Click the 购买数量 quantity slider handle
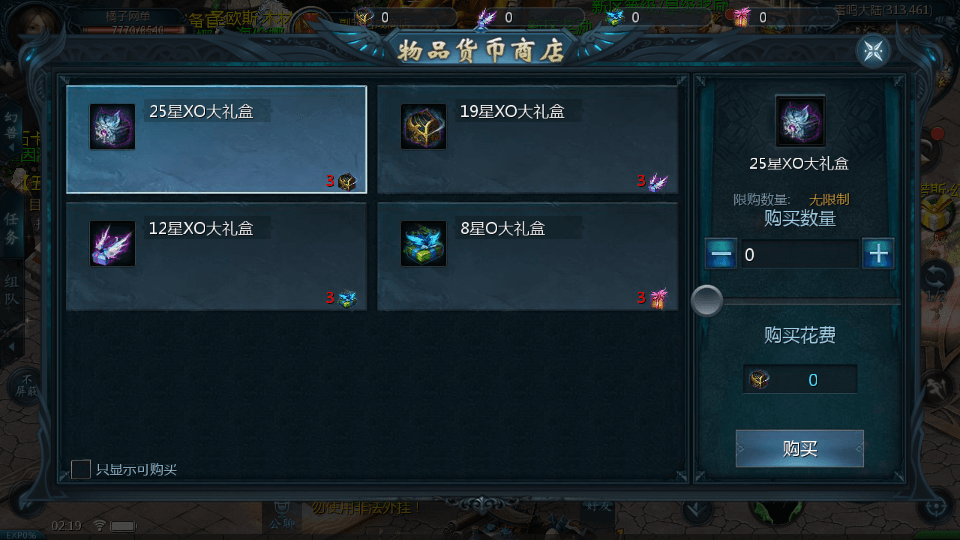The height and width of the screenshot is (540, 960). (707, 301)
